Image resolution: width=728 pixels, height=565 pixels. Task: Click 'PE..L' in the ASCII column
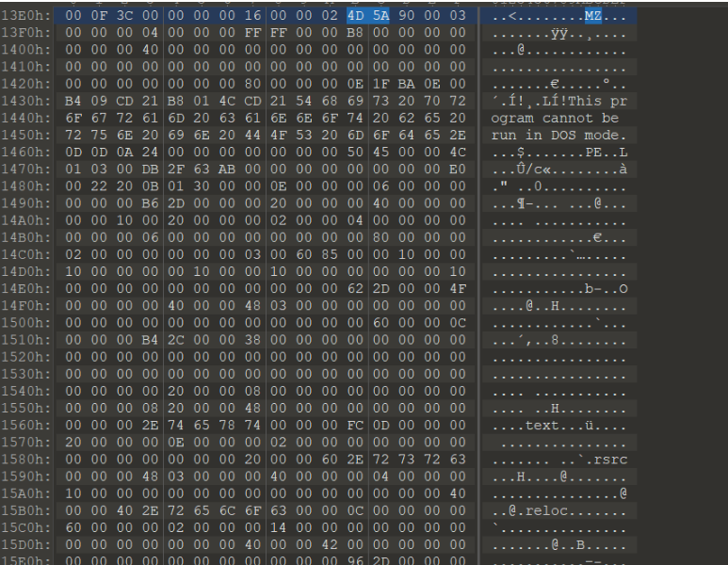(x=606, y=153)
